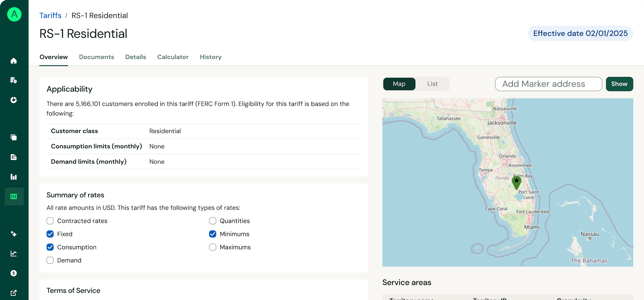The width and height of the screenshot is (644, 300).
Task: Uncheck the Fixed rates checkbox
Action: [x=50, y=234]
